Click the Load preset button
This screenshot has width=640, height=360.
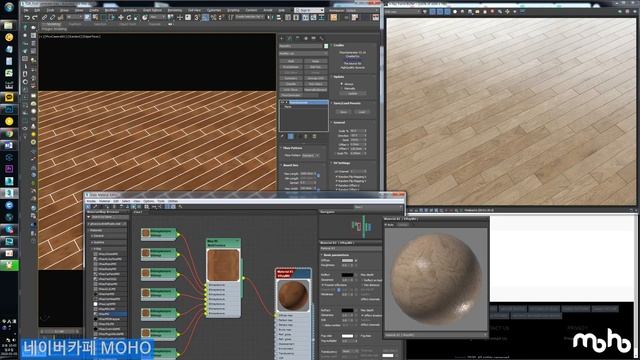[362, 112]
